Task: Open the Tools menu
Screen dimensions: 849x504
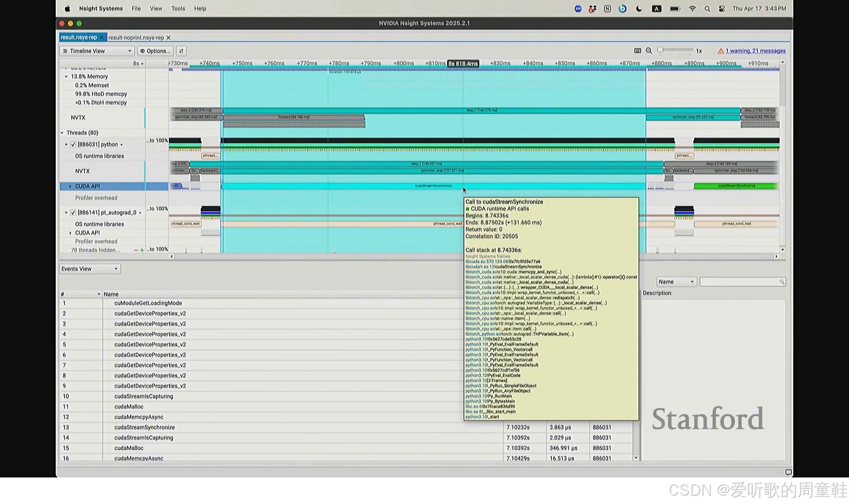Action: pyautogui.click(x=178, y=9)
